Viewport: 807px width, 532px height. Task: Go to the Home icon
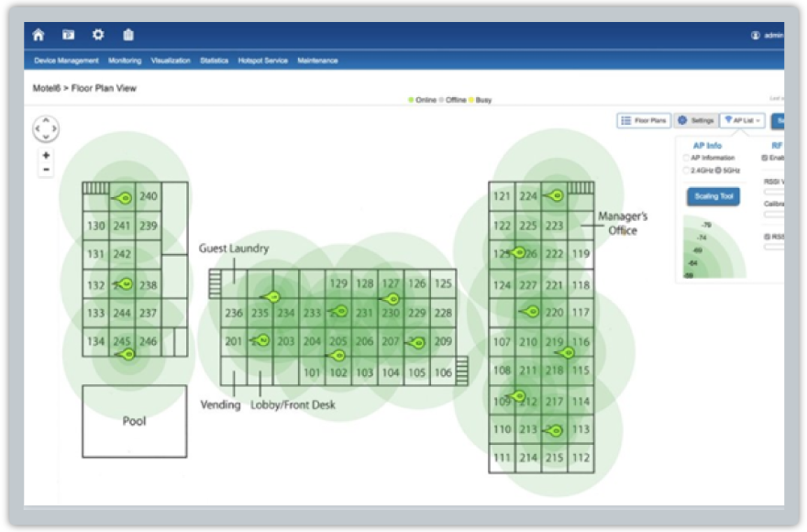tap(39, 35)
